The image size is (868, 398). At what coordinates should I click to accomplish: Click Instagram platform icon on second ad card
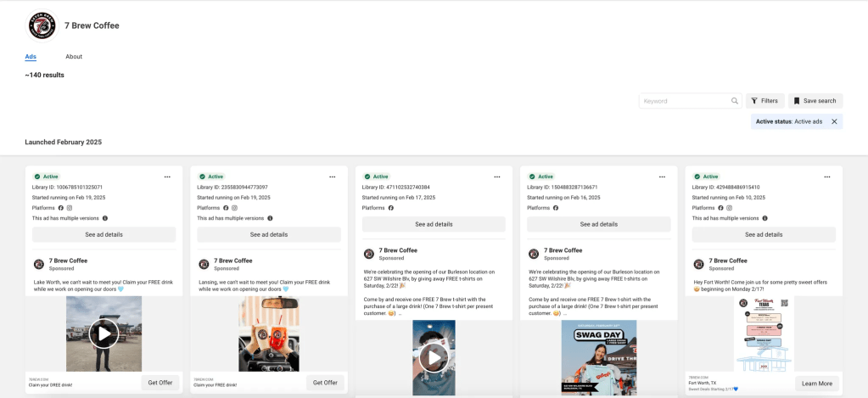pos(235,208)
